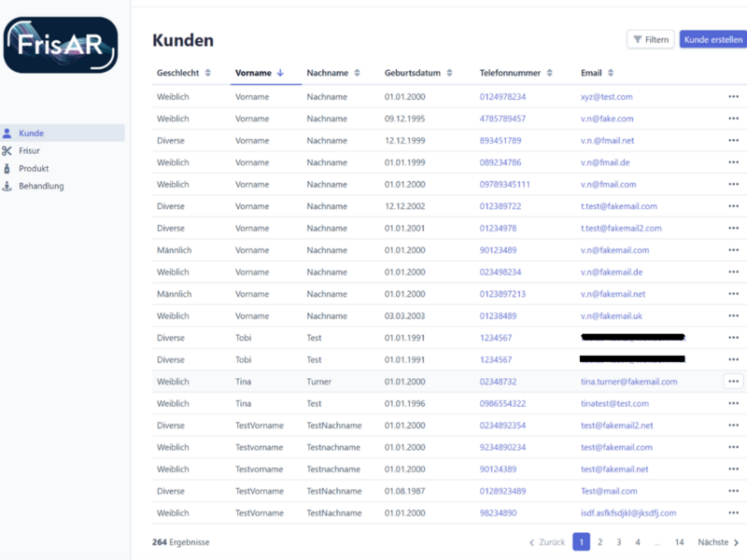Open row actions for Test@mail.com customer
This screenshot has height=560, width=747.
(x=733, y=491)
